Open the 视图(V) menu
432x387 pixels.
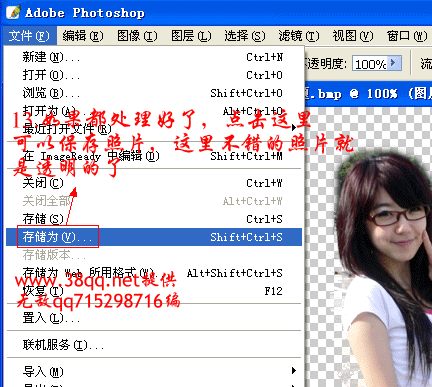353,35
